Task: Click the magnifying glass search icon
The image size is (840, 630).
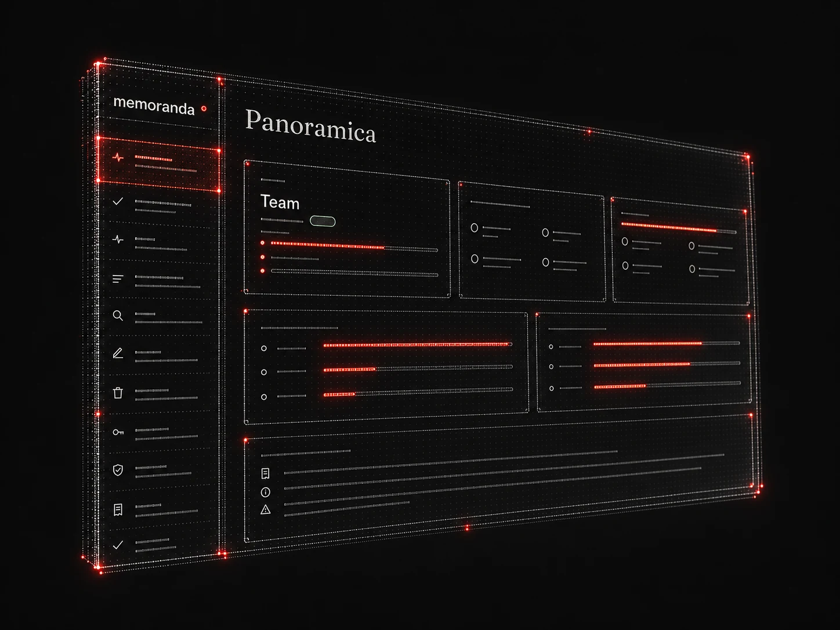Action: [118, 316]
